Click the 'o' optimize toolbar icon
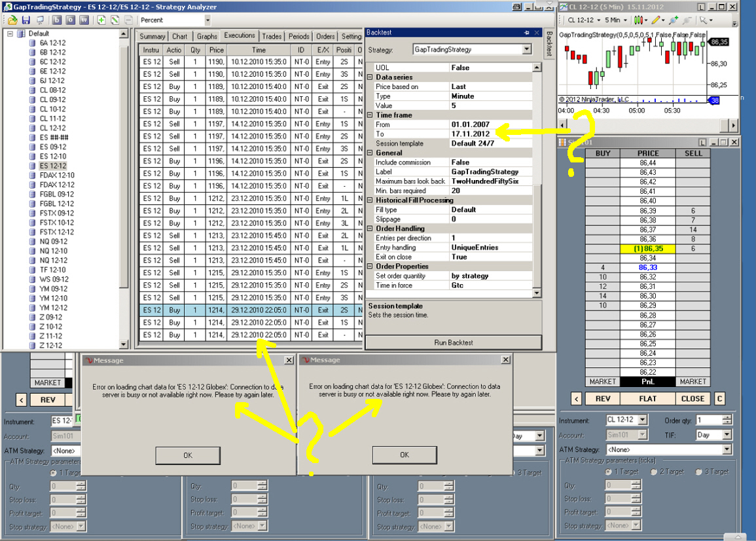The width and height of the screenshot is (756, 541). [x=71, y=20]
